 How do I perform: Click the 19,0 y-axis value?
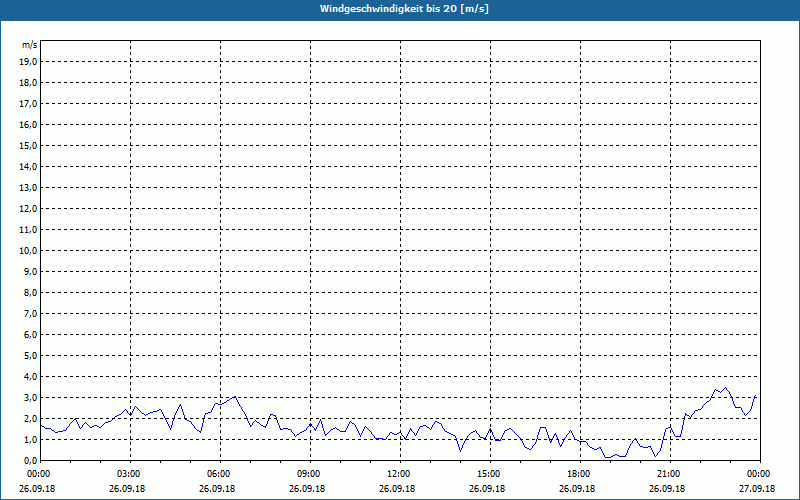point(29,62)
